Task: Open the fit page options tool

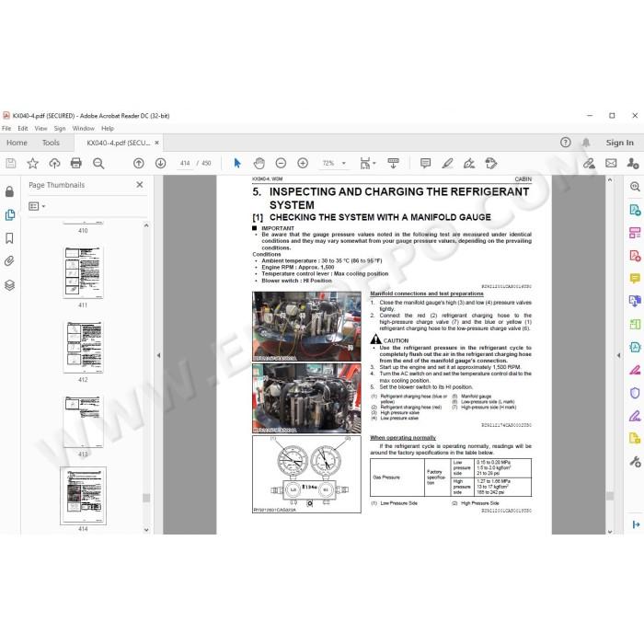Action: [x=367, y=163]
